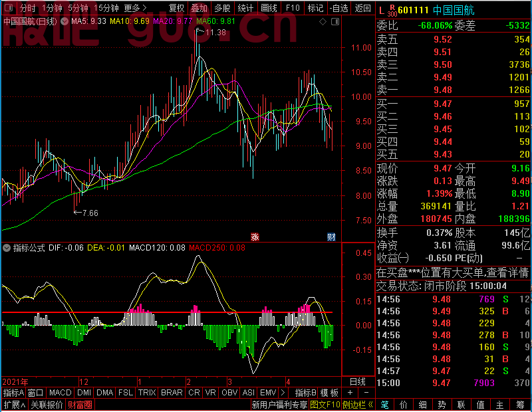Select the 细 details tab

point(423,405)
